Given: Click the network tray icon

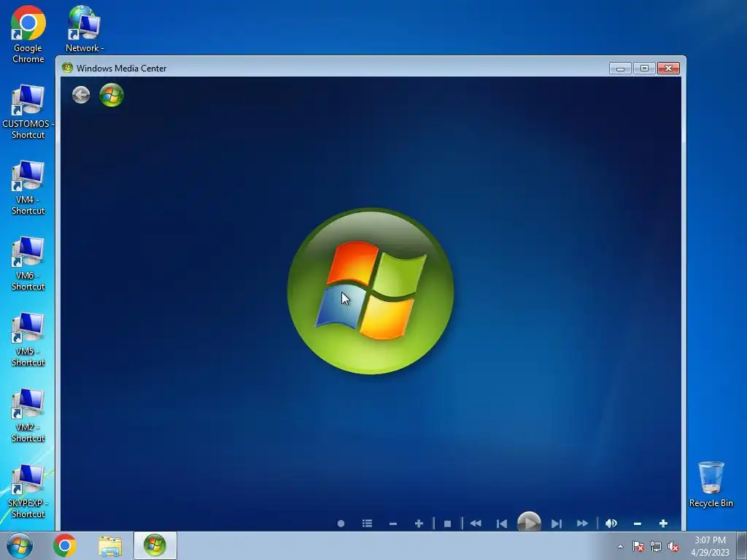Looking at the screenshot, I should (656, 546).
